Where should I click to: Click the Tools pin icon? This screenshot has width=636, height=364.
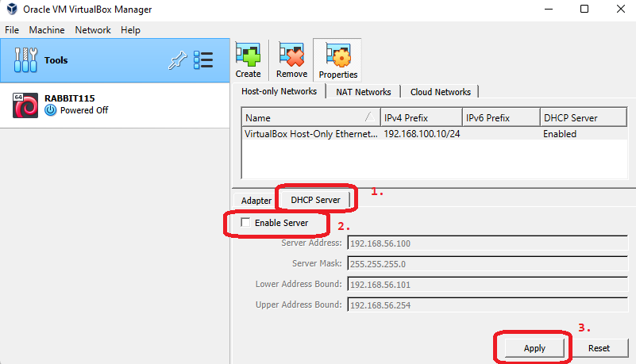click(178, 60)
